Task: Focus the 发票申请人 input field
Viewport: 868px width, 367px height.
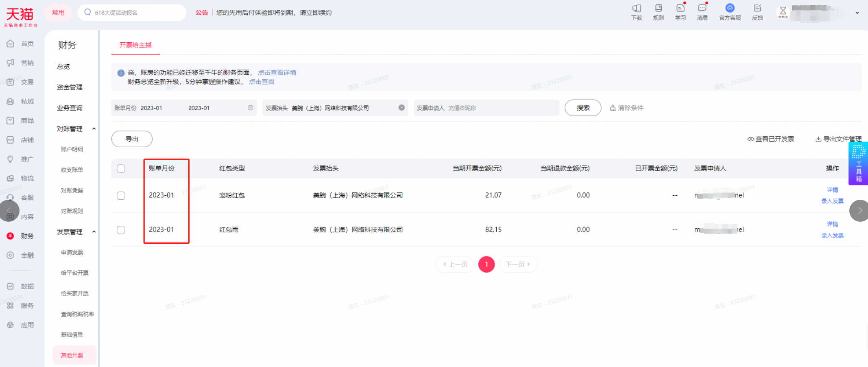Action: pyautogui.click(x=486, y=108)
